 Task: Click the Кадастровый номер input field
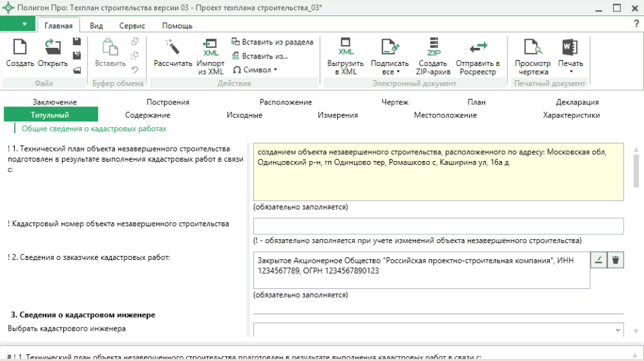click(438, 226)
